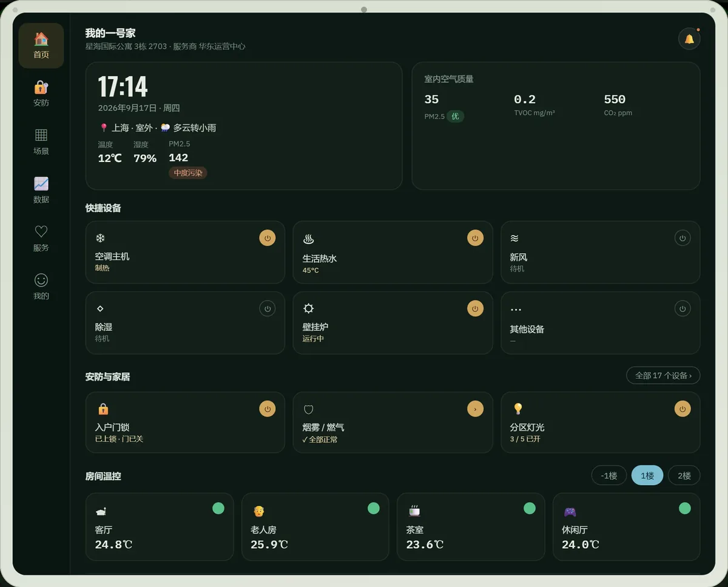The image size is (728, 587).
Task: Open 我的 profile in sidebar
Action: [41, 287]
